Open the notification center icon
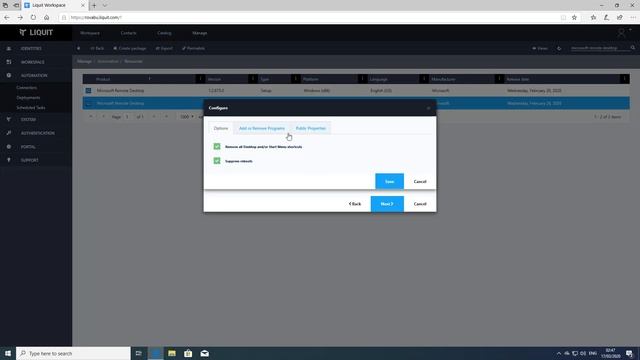The image size is (640, 360). pyautogui.click(x=629, y=353)
